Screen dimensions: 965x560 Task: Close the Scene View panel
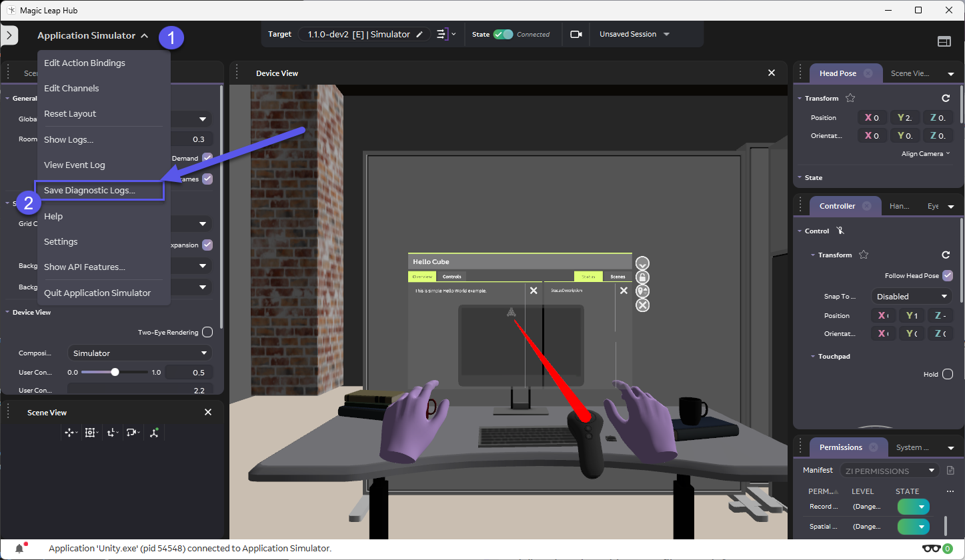(x=208, y=413)
